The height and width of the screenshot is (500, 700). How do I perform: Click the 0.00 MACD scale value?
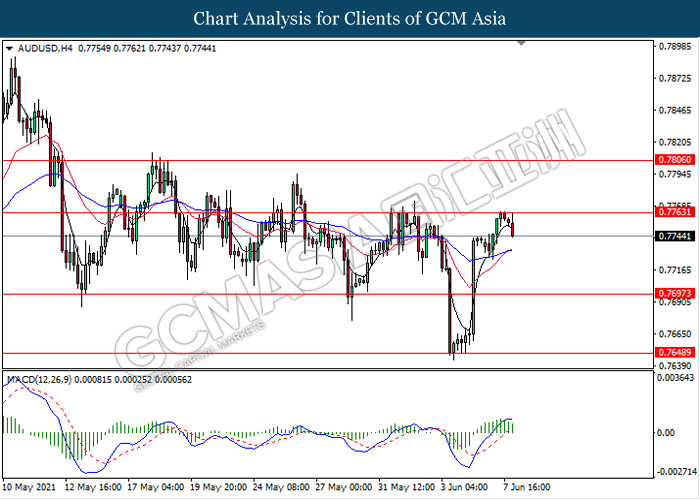[x=666, y=432]
